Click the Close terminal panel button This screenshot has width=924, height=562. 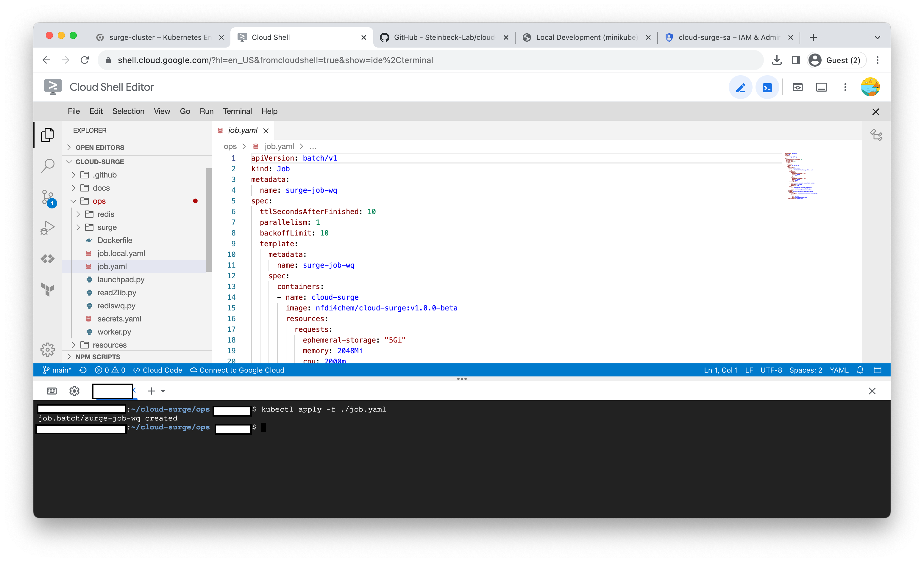click(873, 390)
